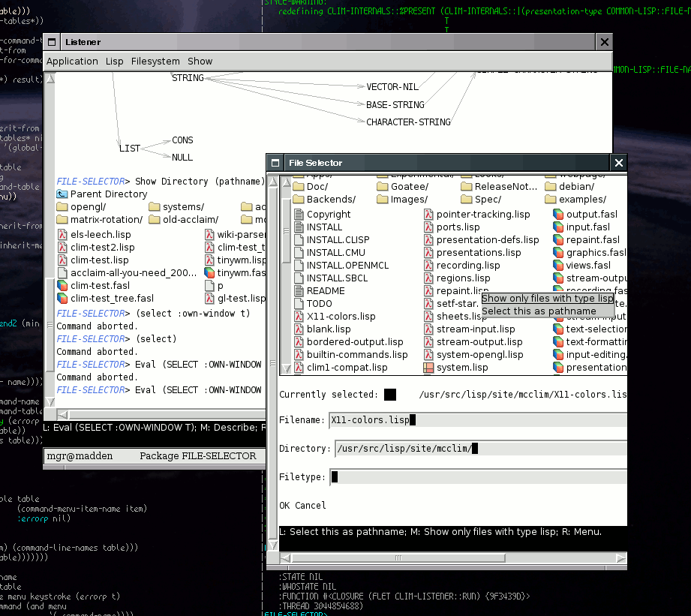Select acclaim-all-you-need file icon
The width and height of the screenshot is (691, 616).
click(62, 273)
